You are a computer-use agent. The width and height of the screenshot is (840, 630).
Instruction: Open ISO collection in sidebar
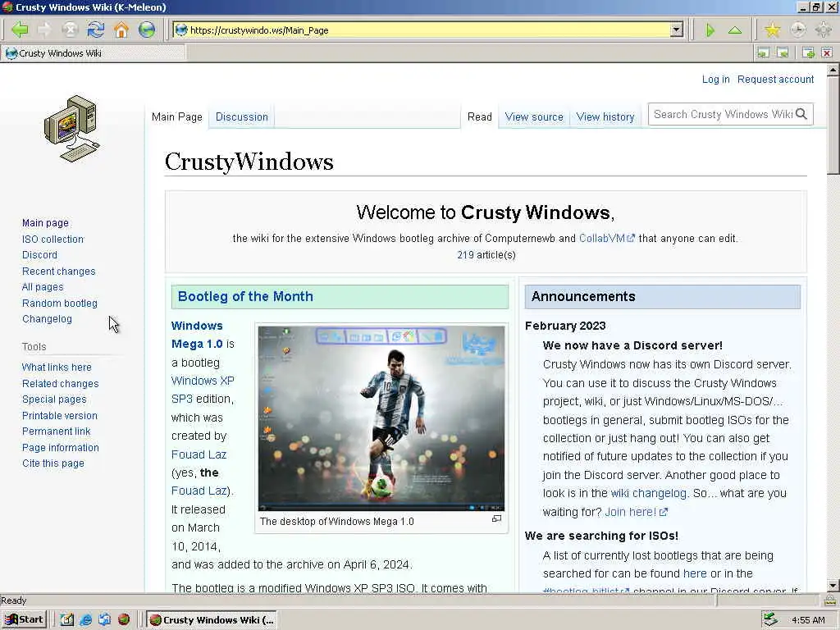pos(52,239)
